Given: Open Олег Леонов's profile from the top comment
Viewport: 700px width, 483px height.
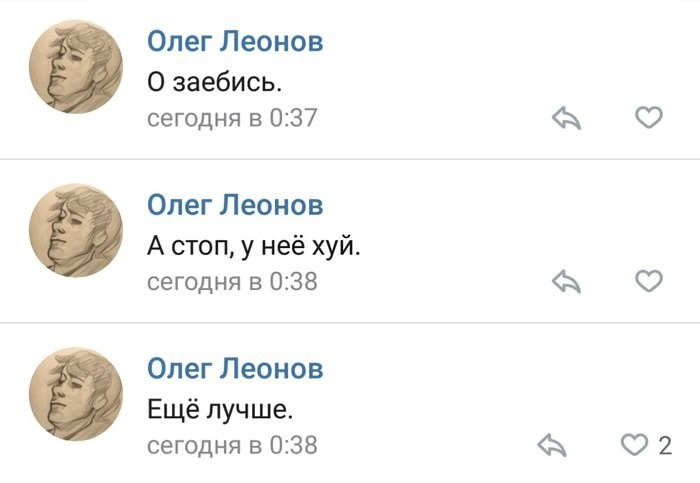Looking at the screenshot, I should click(235, 42).
